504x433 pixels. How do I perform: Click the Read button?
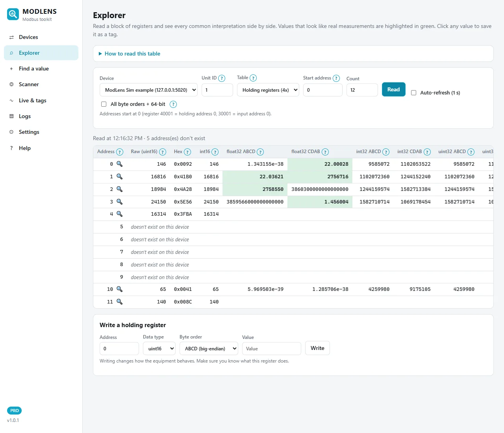393,89
